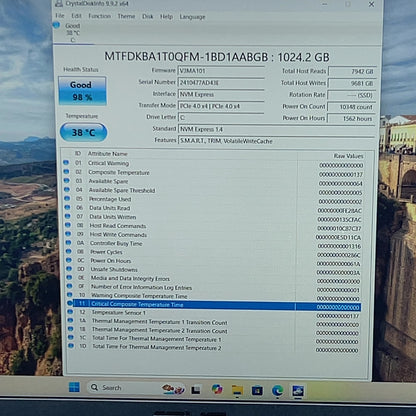The image size is (416, 416).
Task: Select the Temperature Sensor 1 row
Action: pyautogui.click(x=215, y=314)
